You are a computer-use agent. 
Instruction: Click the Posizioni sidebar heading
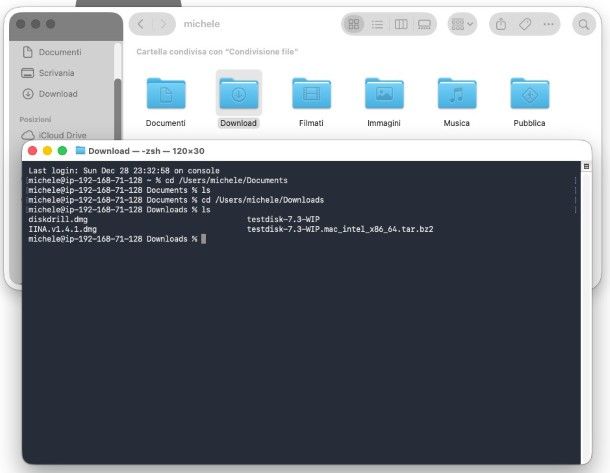pos(35,119)
